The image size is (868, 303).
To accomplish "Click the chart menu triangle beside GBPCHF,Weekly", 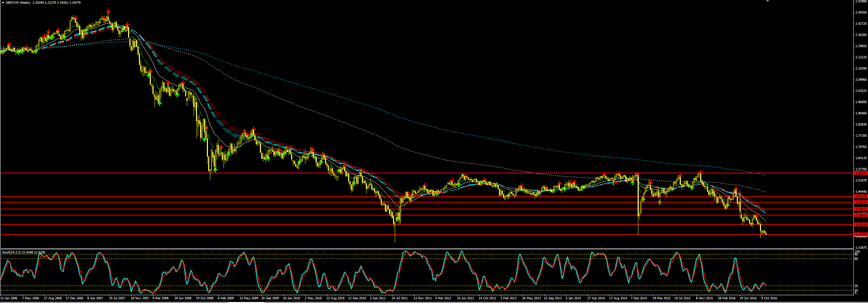I will pos(3,2).
